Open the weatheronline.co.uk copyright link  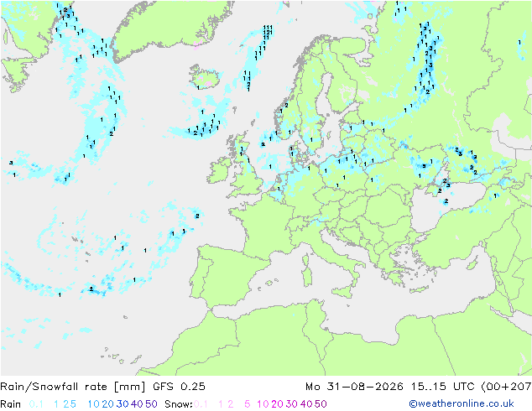click(462, 404)
